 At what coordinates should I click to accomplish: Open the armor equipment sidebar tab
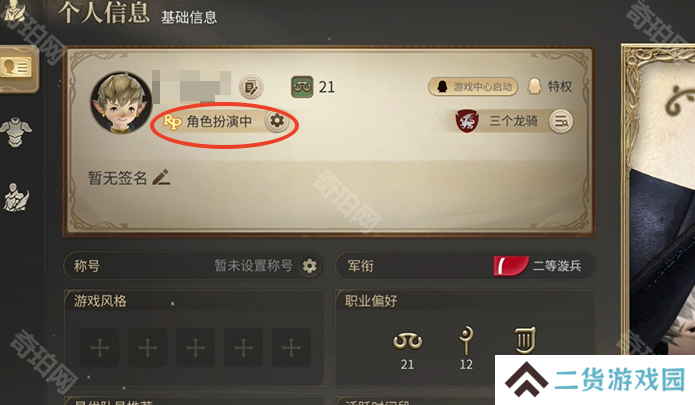tap(16, 132)
